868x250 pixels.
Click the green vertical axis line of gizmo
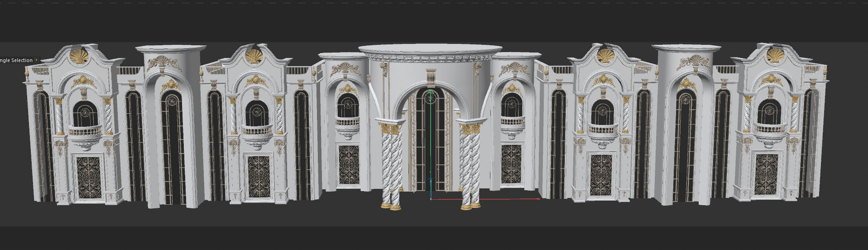431,144
